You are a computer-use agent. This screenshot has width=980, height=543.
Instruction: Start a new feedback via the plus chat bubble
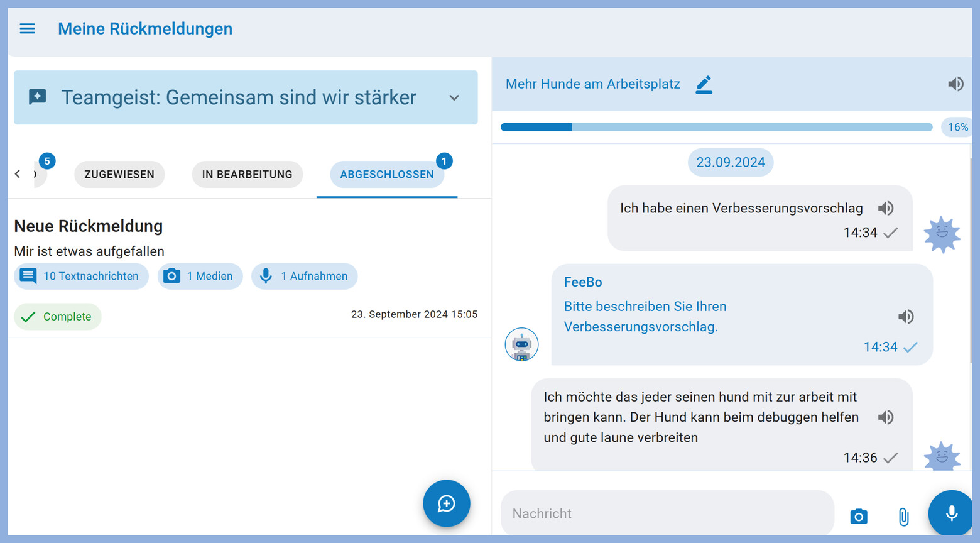click(x=446, y=503)
